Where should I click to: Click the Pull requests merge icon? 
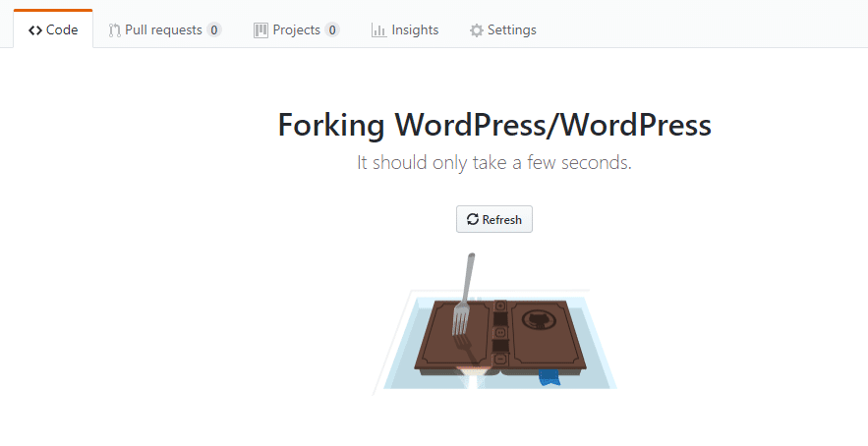click(x=115, y=30)
